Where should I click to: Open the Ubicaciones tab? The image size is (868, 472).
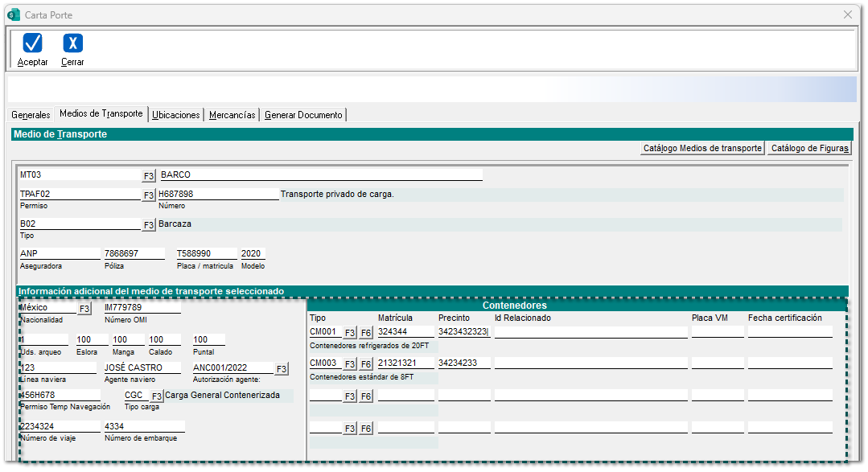tap(176, 115)
